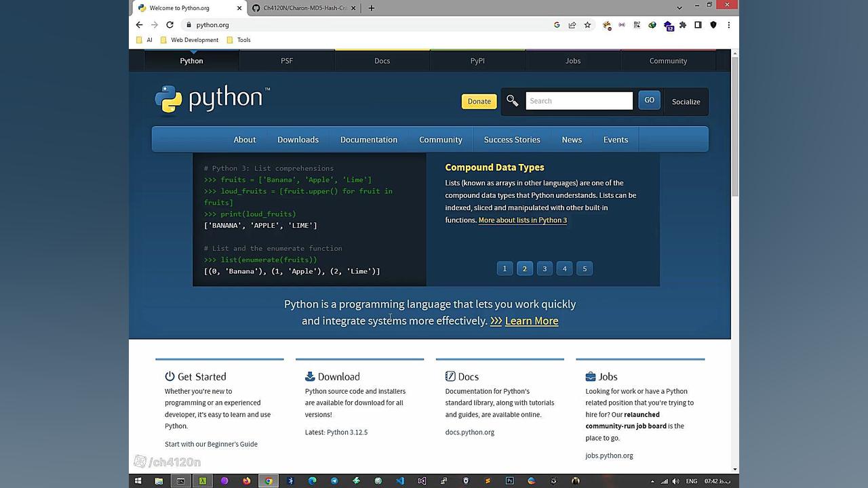Viewport: 868px width, 488px height.
Task: Select the Jobs top tab
Action: click(x=573, y=60)
